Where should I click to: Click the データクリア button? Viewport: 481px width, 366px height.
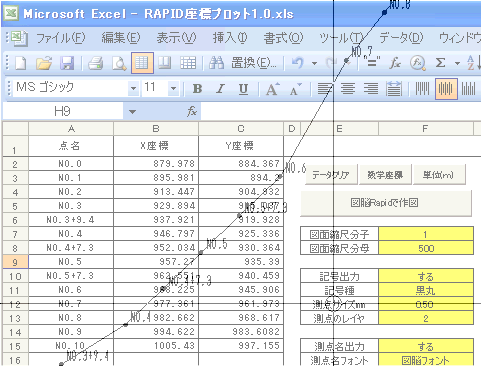tap(331, 175)
